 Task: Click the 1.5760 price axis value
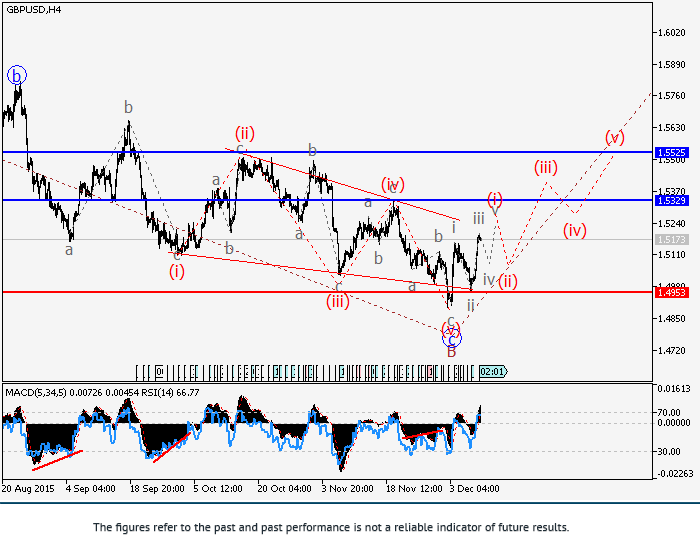point(671,96)
